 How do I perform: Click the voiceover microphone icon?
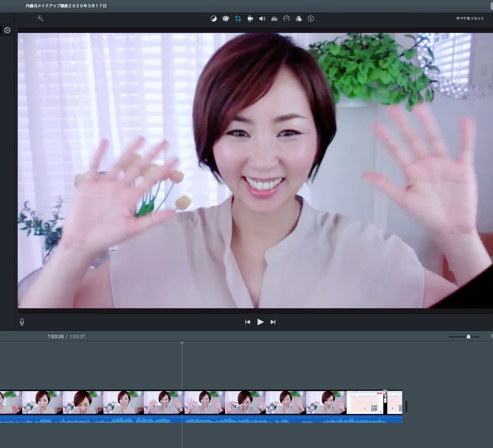[x=22, y=322]
